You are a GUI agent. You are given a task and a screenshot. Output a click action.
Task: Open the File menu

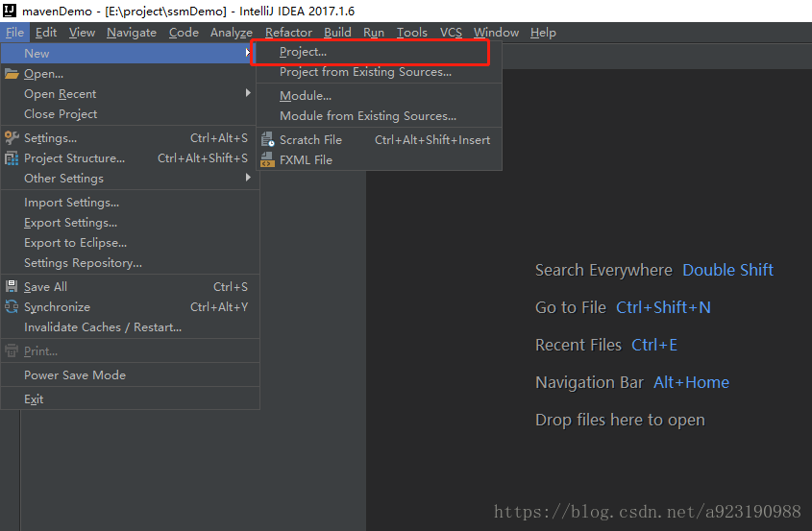(x=14, y=33)
